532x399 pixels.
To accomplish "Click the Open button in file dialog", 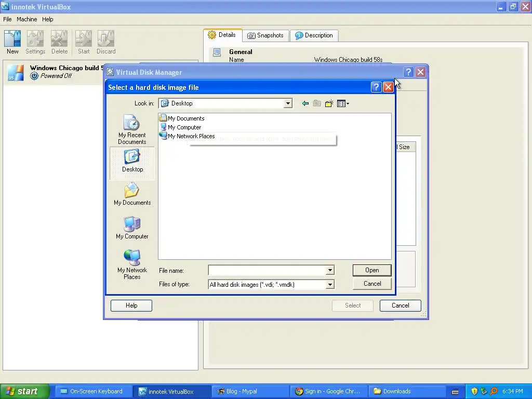I will pos(372,270).
